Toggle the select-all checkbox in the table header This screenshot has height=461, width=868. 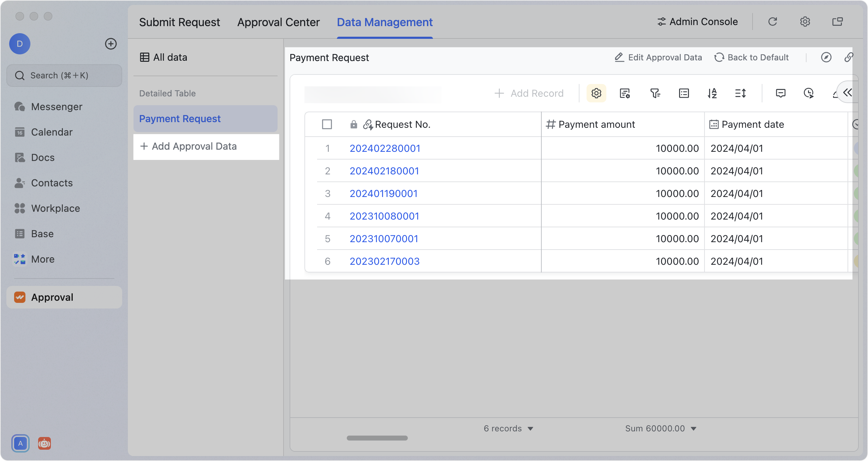[x=327, y=124]
